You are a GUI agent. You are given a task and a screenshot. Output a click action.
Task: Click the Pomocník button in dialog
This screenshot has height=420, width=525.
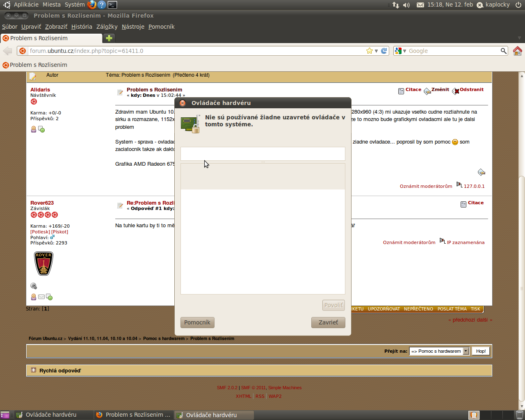197,322
